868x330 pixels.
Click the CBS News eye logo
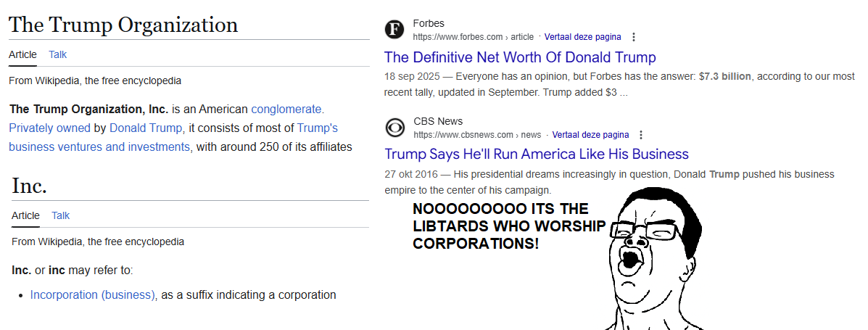pos(394,128)
